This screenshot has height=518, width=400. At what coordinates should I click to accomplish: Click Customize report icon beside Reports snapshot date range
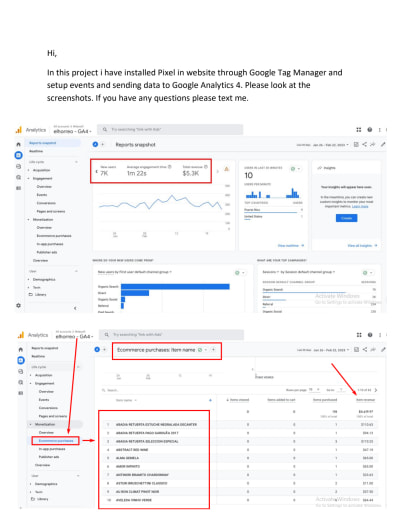pyautogui.click(x=356, y=144)
